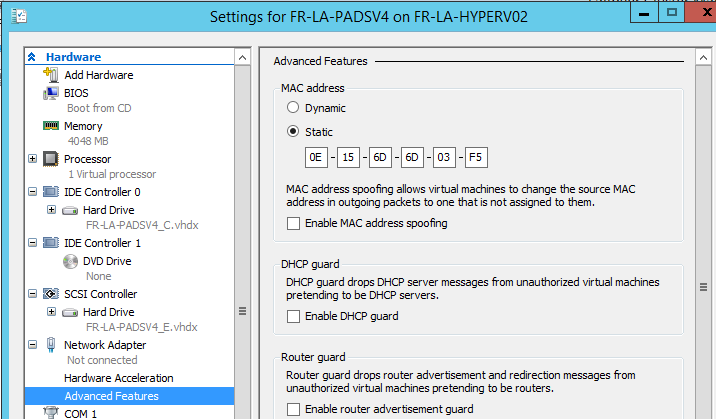Select the BIOS chip icon
This screenshot has height=419, width=716.
point(52,92)
